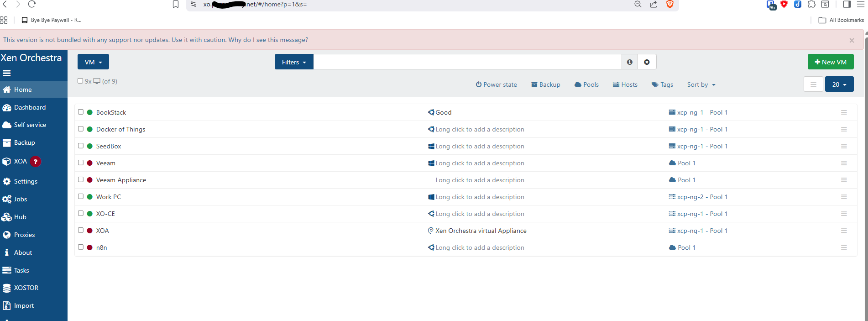Viewport: 868px width, 321px height.
Task: Open the browser extensions puzzle icon
Action: (811, 4)
